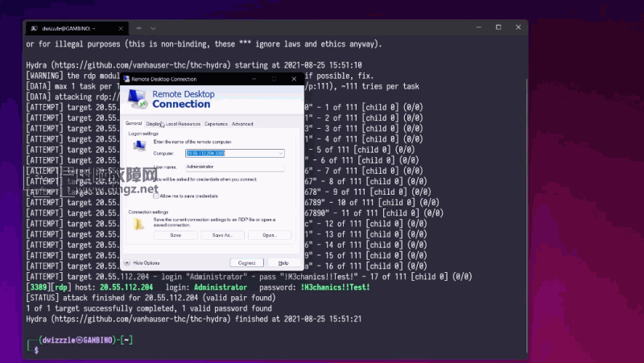
Task: Close the Remote Desktop Connection dialog
Action: click(x=294, y=79)
